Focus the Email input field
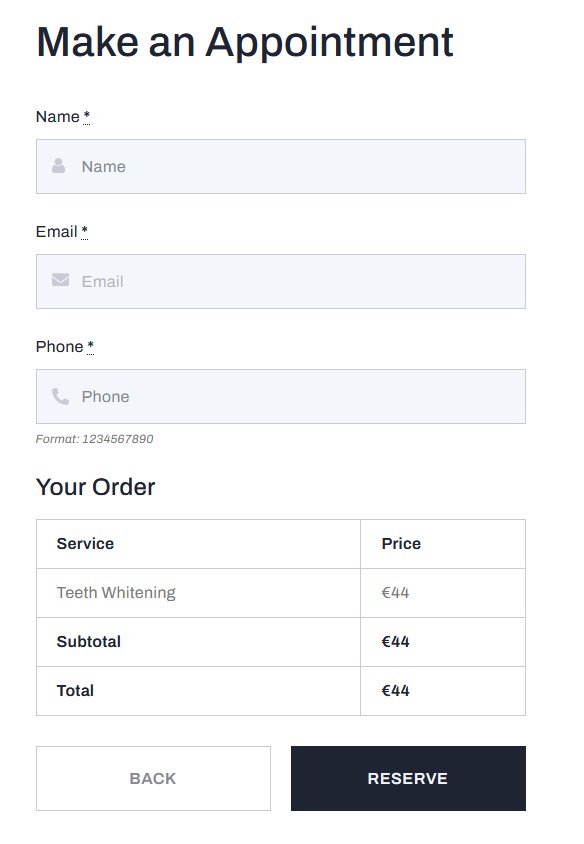This screenshot has height=844, width=584. [x=281, y=282]
